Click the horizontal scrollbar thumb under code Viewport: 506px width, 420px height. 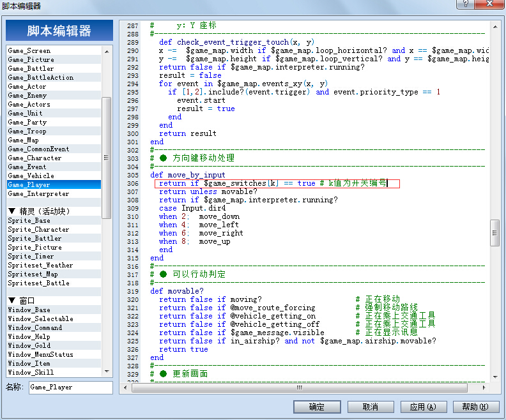300,387
